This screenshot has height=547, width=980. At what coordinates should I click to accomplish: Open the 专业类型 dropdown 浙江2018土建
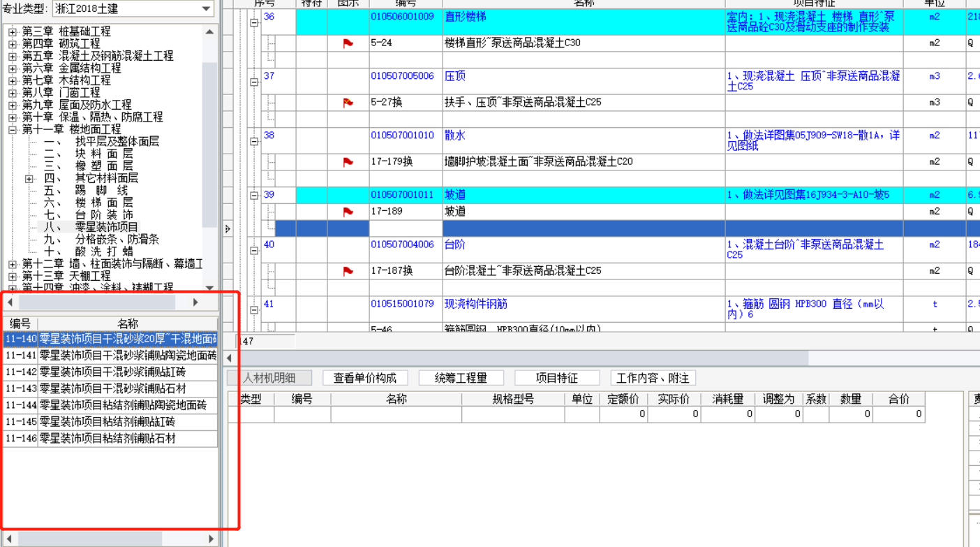click(x=133, y=9)
